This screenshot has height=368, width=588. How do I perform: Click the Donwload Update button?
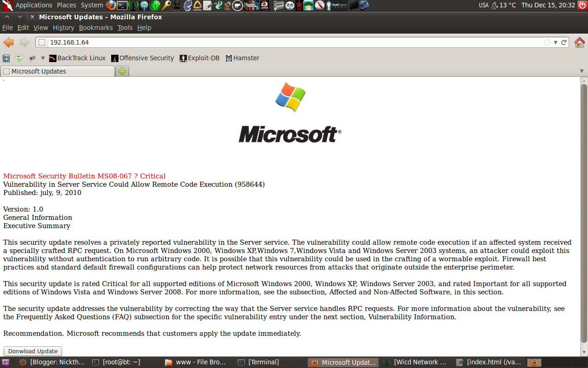[x=33, y=351]
